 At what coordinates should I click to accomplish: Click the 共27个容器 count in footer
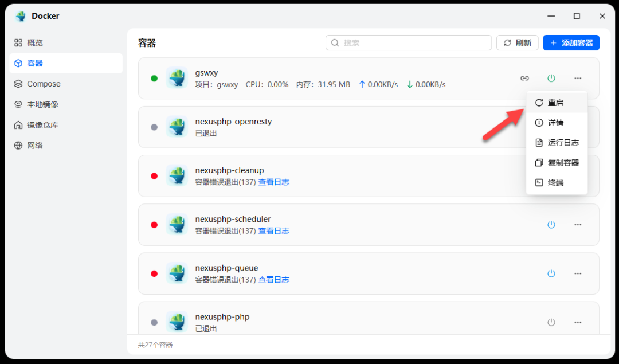[x=155, y=345]
